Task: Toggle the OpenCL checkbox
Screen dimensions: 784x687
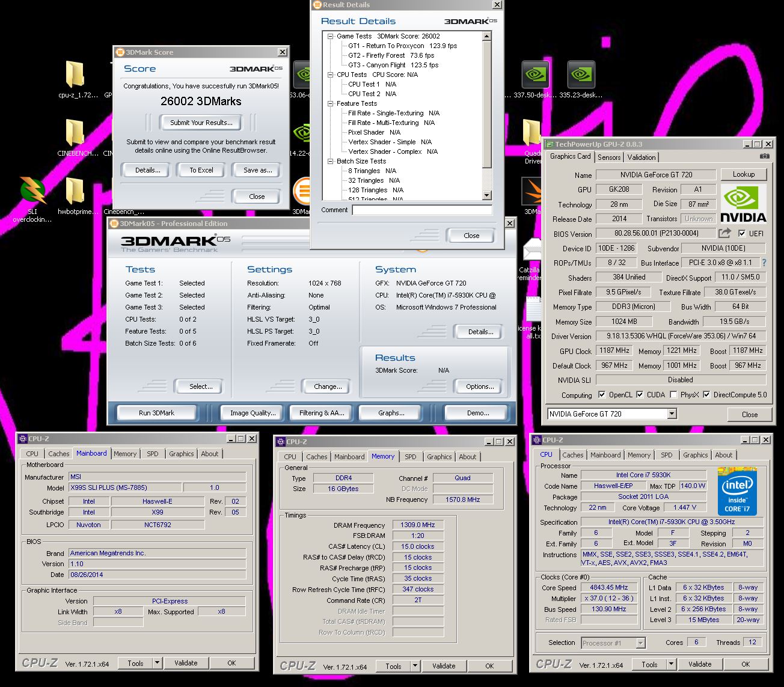Action: click(602, 395)
